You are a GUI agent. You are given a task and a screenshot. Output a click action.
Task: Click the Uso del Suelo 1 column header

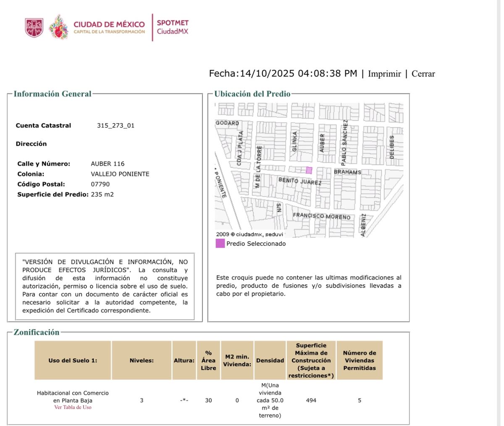[73, 360]
